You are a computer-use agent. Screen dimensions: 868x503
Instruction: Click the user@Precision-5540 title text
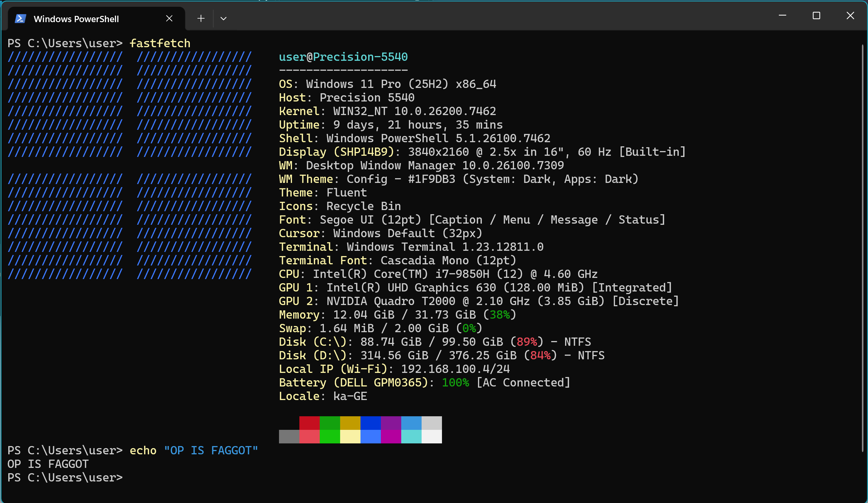pyautogui.click(x=343, y=57)
